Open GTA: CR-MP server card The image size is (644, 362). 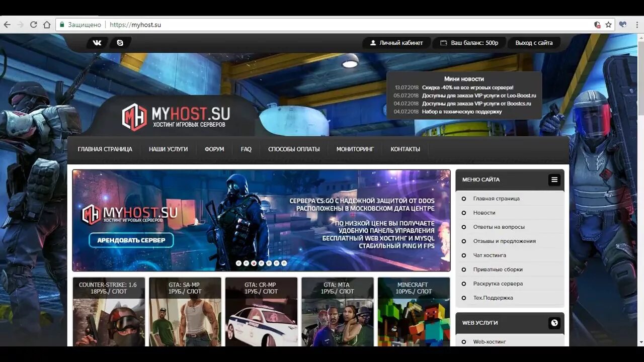tap(261, 312)
